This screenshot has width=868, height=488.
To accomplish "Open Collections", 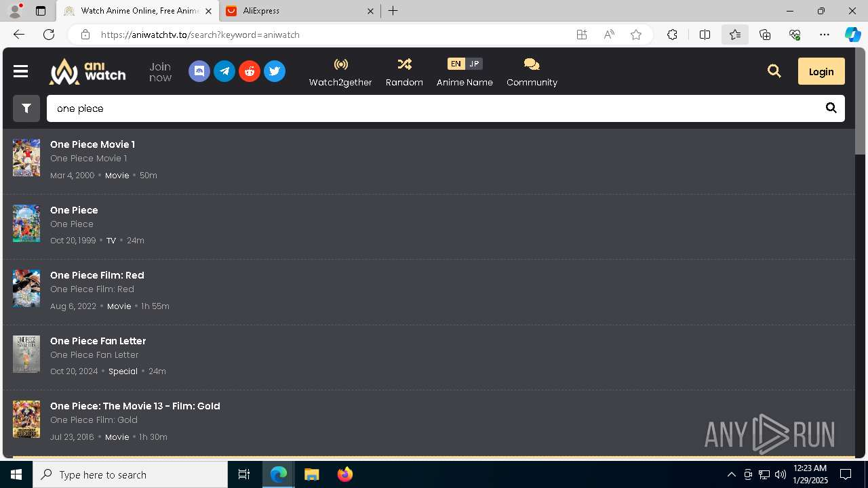I will [x=765, y=35].
